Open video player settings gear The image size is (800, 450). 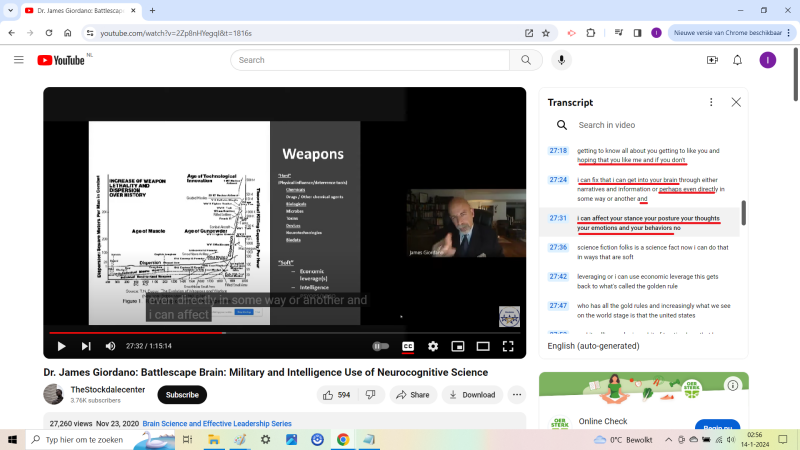(x=433, y=346)
